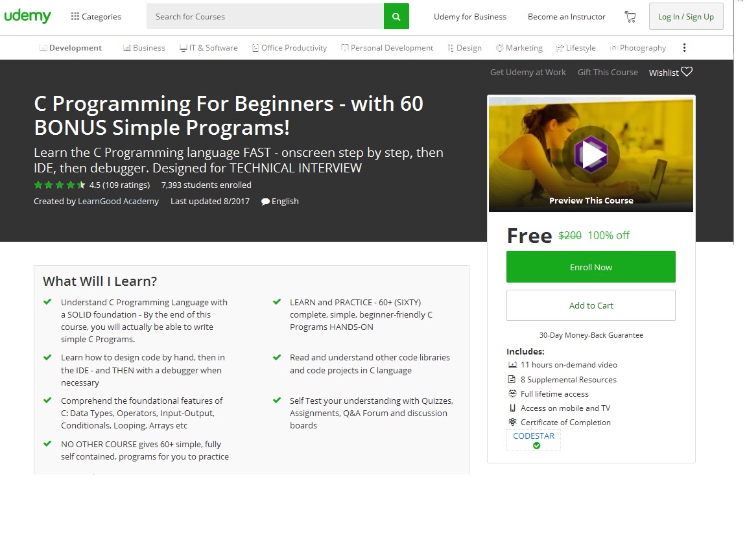This screenshot has height=560, width=747.
Task: Click the 30-Day Money-Back Guarantee text
Action: [591, 335]
